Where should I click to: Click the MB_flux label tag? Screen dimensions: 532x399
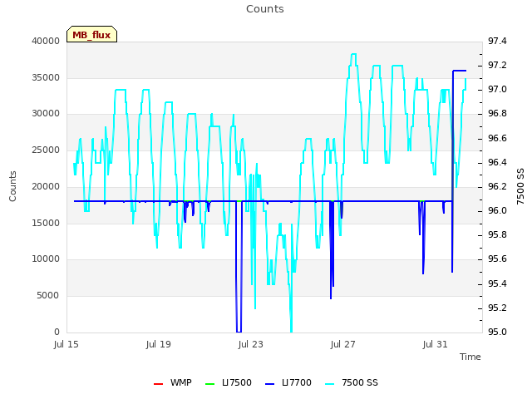91,34
